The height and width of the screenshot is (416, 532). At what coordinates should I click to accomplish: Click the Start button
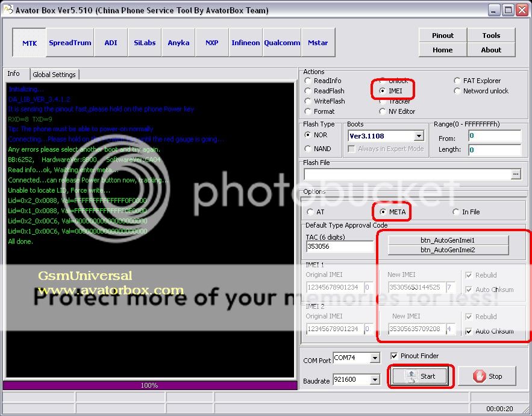click(421, 376)
